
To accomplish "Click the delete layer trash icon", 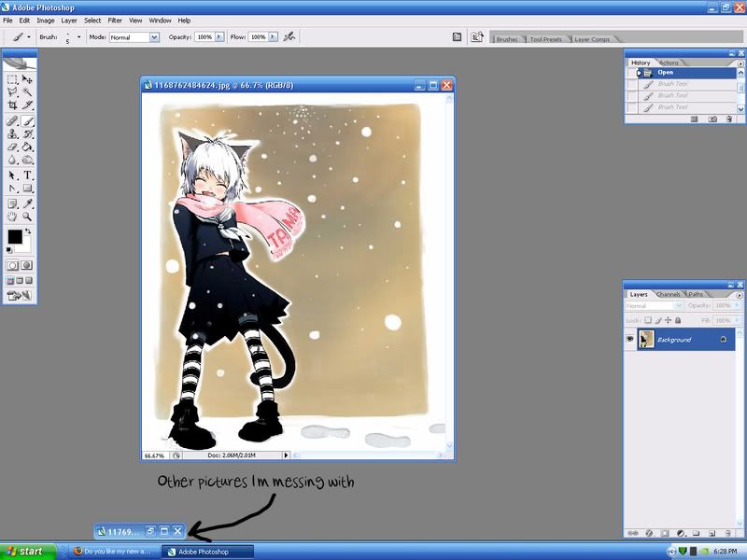I will pyautogui.click(x=727, y=533).
